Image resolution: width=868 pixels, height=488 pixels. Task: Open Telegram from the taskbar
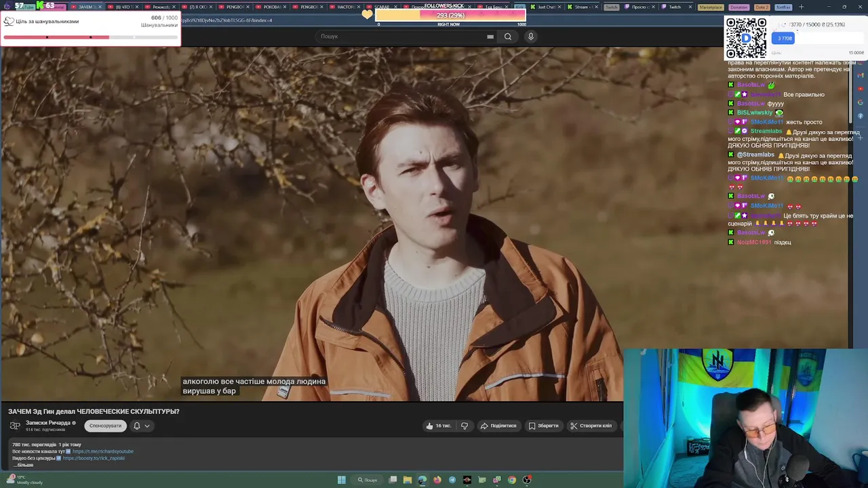[x=452, y=480]
